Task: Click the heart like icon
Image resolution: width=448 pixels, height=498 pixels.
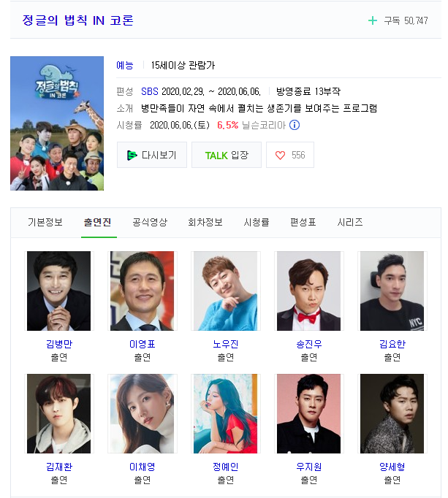Action: [x=280, y=155]
